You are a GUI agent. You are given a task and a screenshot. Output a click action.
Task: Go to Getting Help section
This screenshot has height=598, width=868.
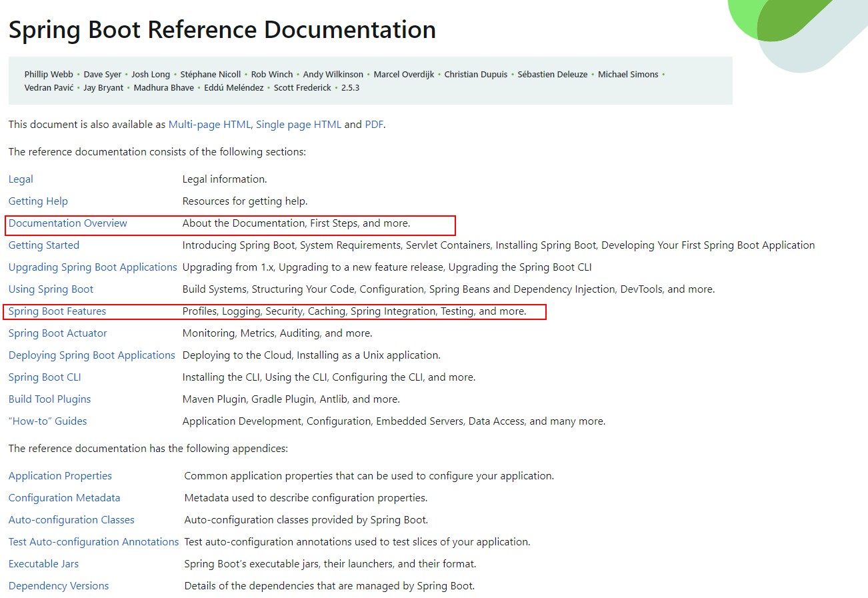click(x=38, y=201)
